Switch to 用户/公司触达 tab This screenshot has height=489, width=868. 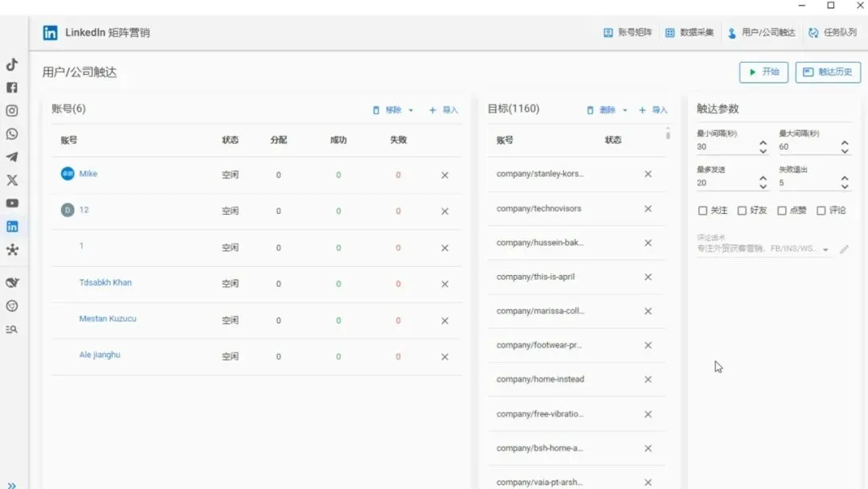point(762,33)
